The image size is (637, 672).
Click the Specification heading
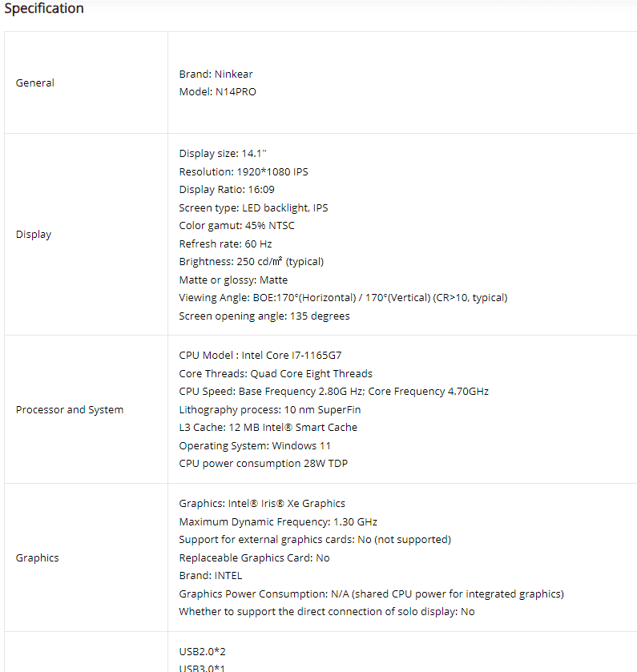(44, 8)
